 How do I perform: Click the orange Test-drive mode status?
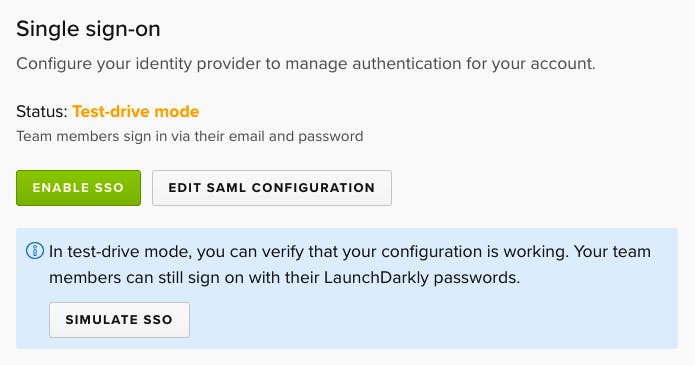coord(136,111)
